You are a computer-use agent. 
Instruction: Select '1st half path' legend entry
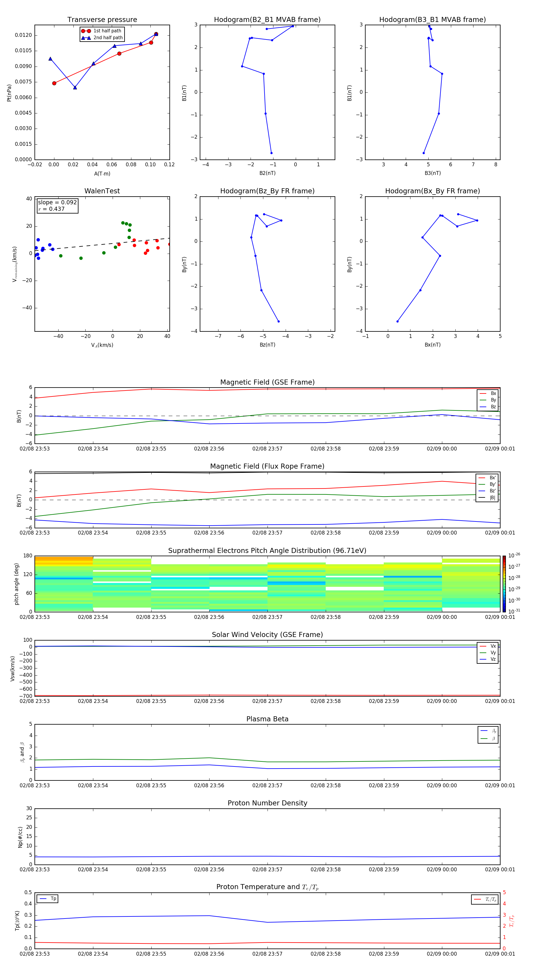(x=102, y=31)
